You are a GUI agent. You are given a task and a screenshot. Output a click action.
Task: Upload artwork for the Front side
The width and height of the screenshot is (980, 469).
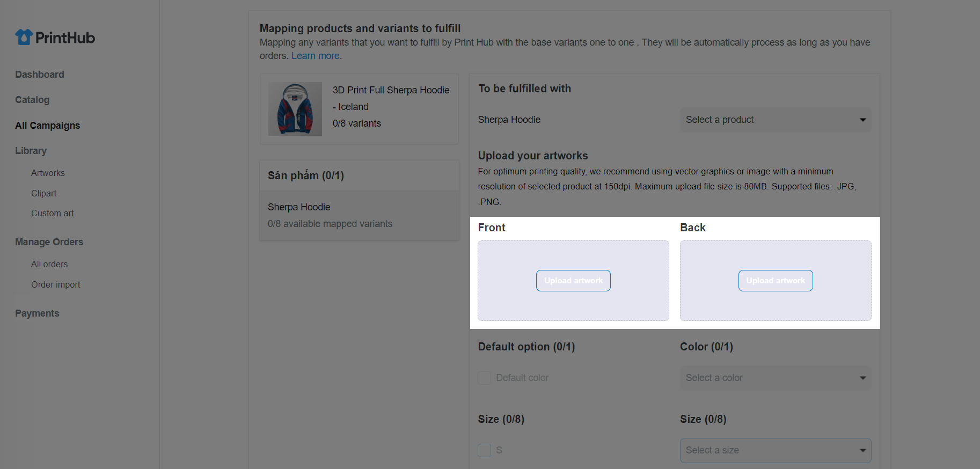(x=573, y=281)
